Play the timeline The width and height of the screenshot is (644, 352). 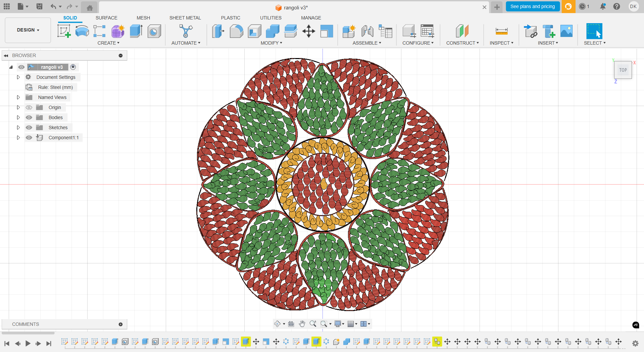(x=28, y=343)
